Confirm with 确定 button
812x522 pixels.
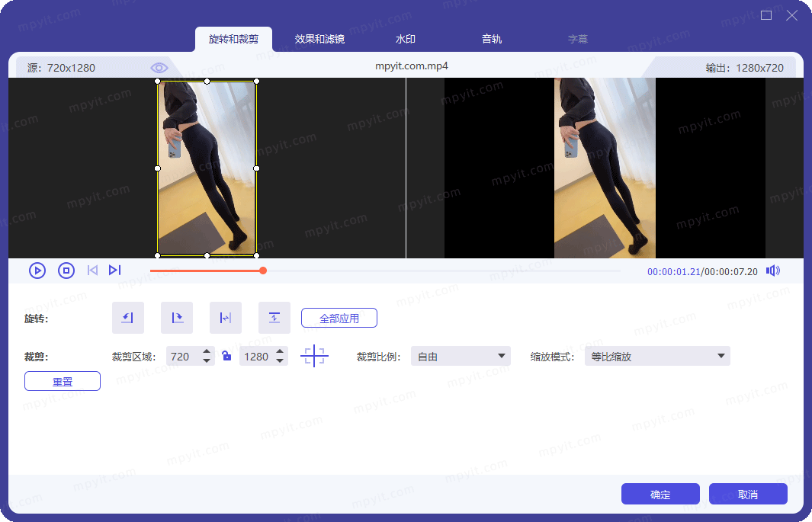point(660,494)
